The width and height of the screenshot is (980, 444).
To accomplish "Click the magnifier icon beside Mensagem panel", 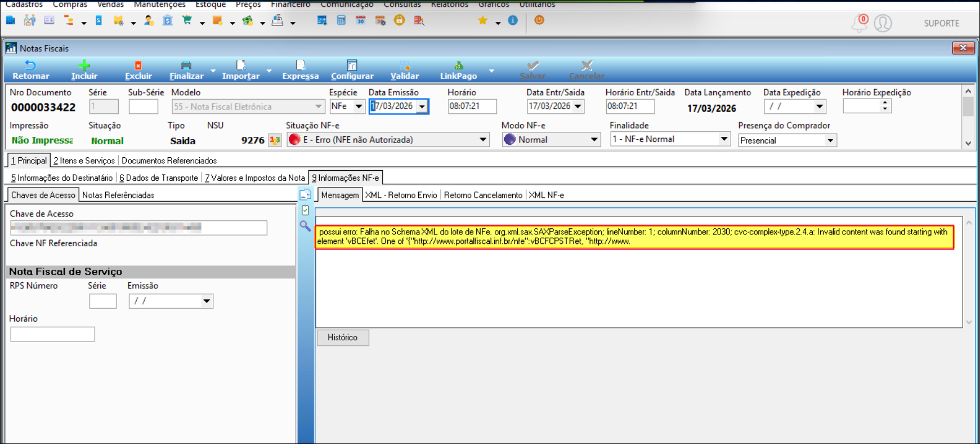I will click(305, 226).
